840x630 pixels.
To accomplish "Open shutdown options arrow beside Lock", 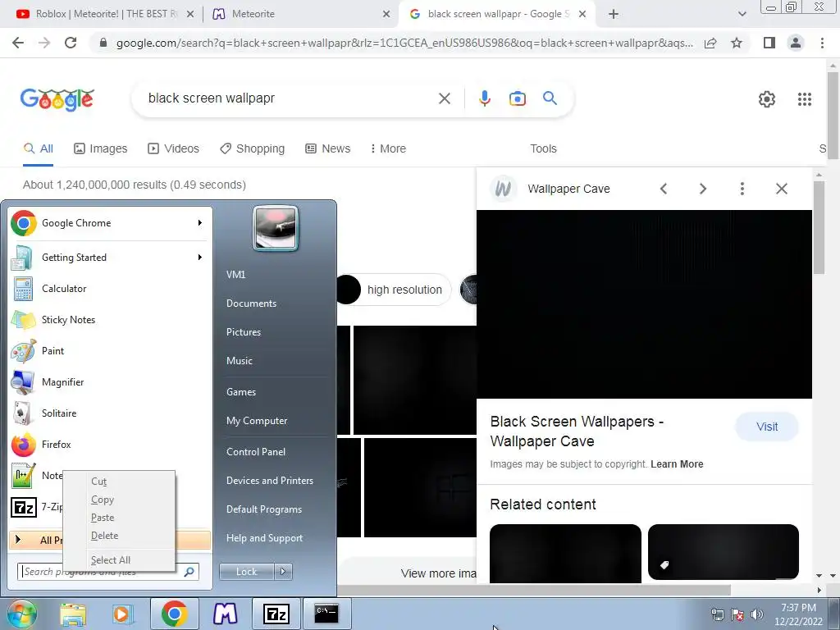I will (283, 572).
